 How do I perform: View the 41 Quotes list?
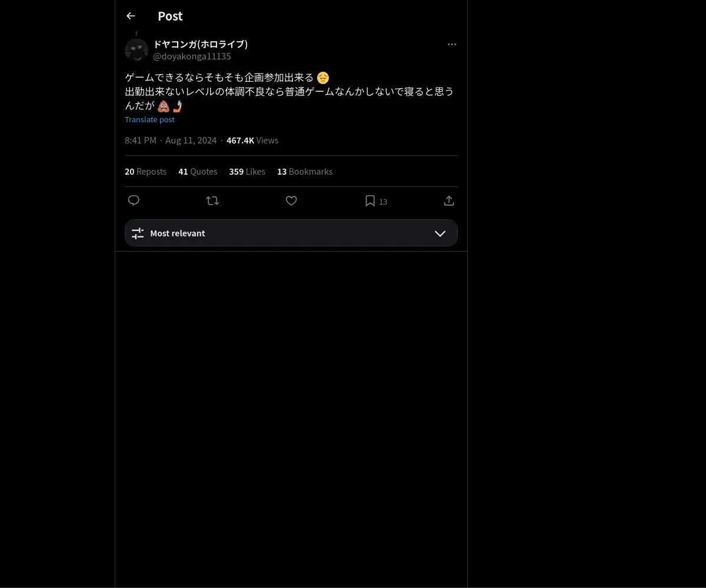(198, 172)
